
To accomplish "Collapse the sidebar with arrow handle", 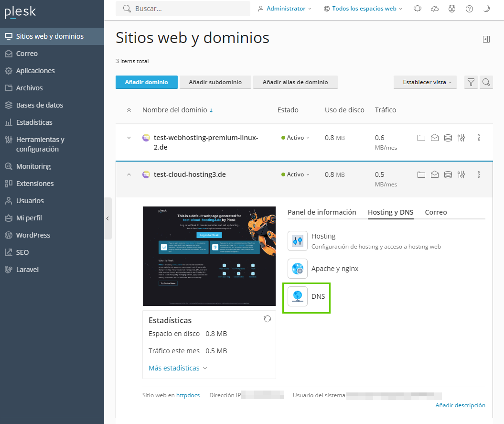I will coord(107,218).
